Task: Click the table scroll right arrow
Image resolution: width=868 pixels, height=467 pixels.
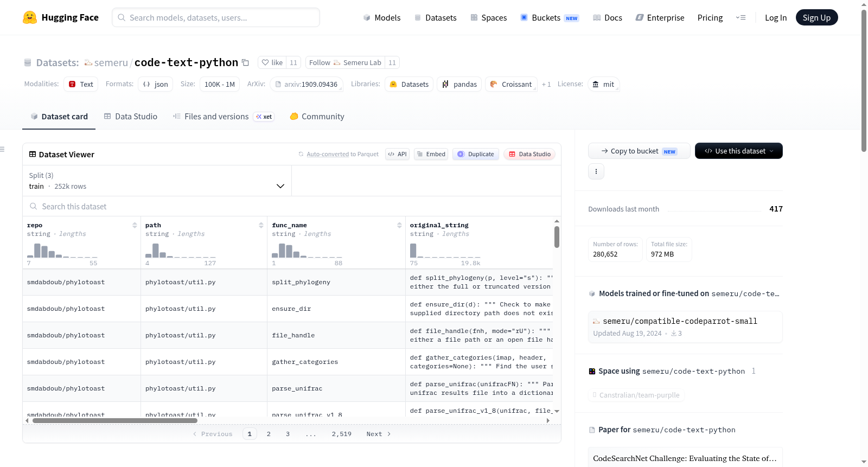Action: coord(548,420)
